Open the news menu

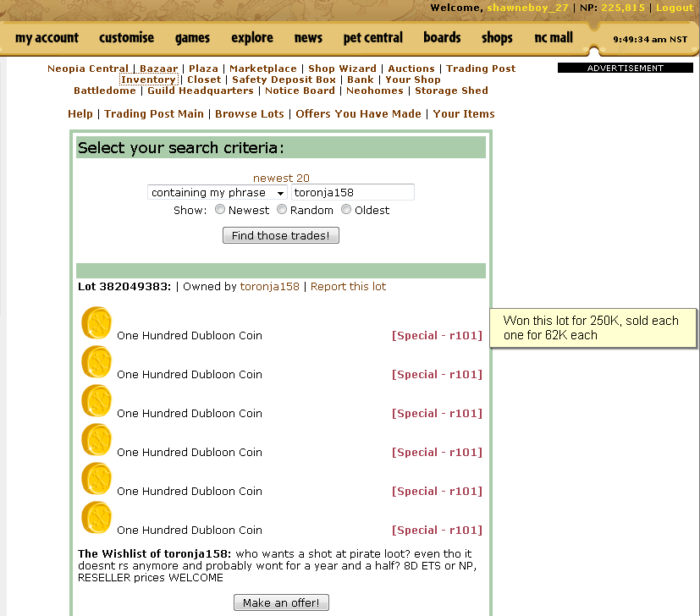tap(308, 38)
